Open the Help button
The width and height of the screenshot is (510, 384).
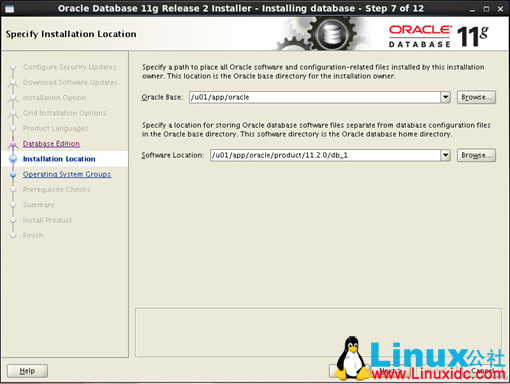pyautogui.click(x=27, y=371)
